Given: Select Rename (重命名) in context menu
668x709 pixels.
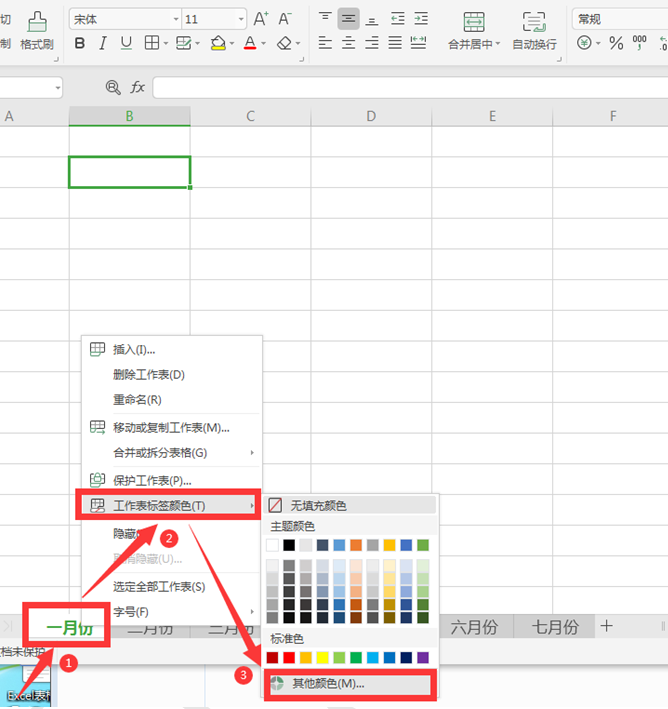Looking at the screenshot, I should [137, 400].
